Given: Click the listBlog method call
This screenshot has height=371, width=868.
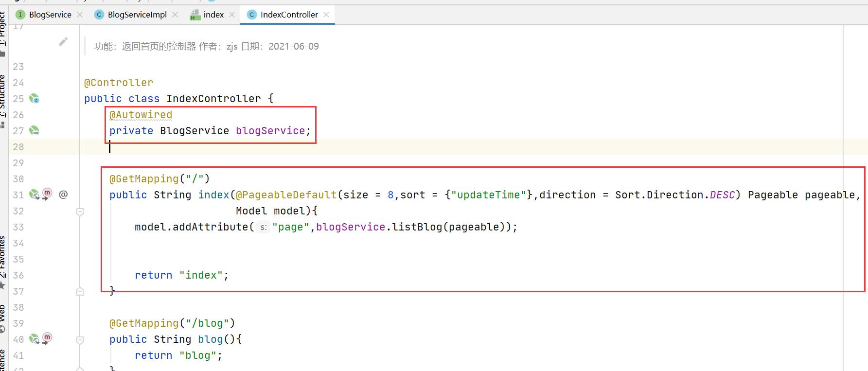Looking at the screenshot, I should click(x=417, y=227).
